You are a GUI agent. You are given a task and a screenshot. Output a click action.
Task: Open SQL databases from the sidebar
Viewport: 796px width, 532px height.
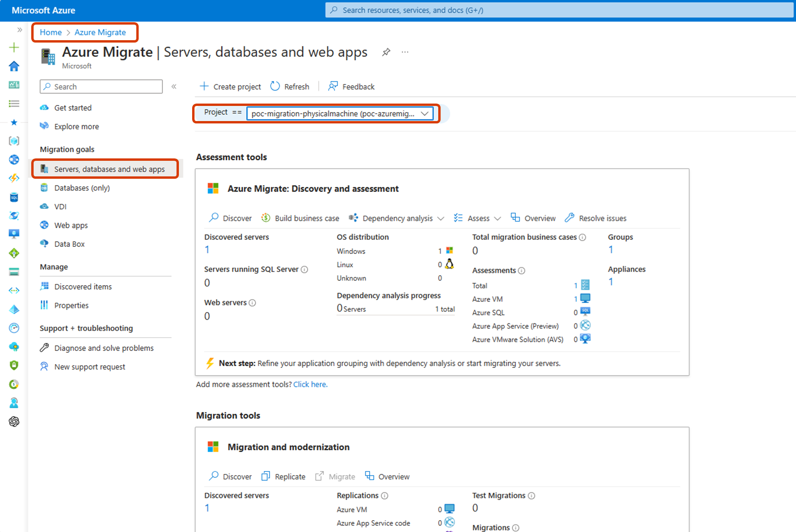14,197
